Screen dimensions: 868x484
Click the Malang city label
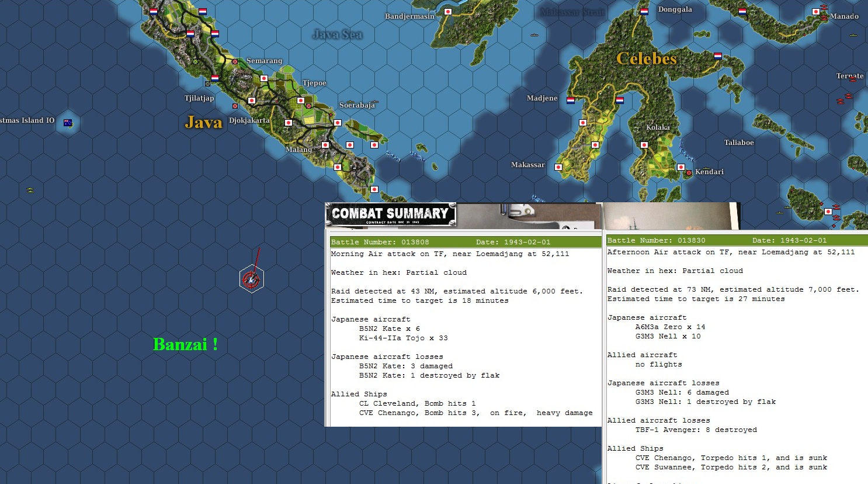coord(299,150)
